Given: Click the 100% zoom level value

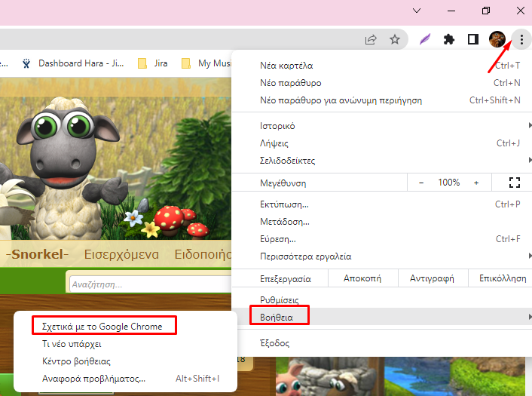Looking at the screenshot, I should coord(448,183).
